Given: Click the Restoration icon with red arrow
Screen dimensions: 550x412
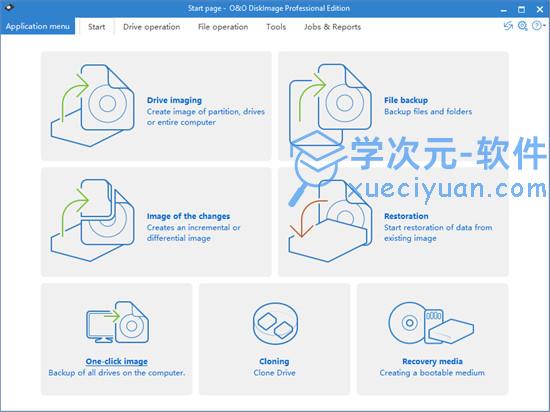Looking at the screenshot, I should 330,220.
